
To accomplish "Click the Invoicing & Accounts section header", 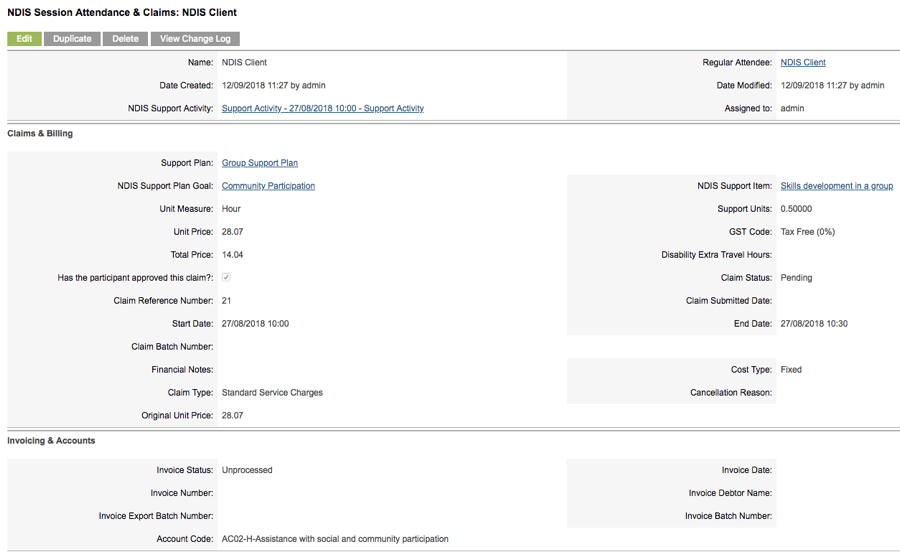I will 51,441.
